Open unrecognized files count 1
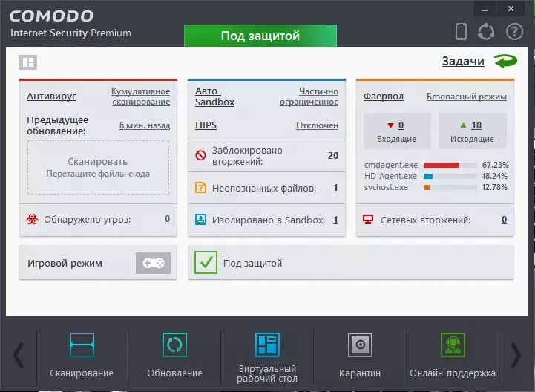The image size is (535, 392). [335, 188]
